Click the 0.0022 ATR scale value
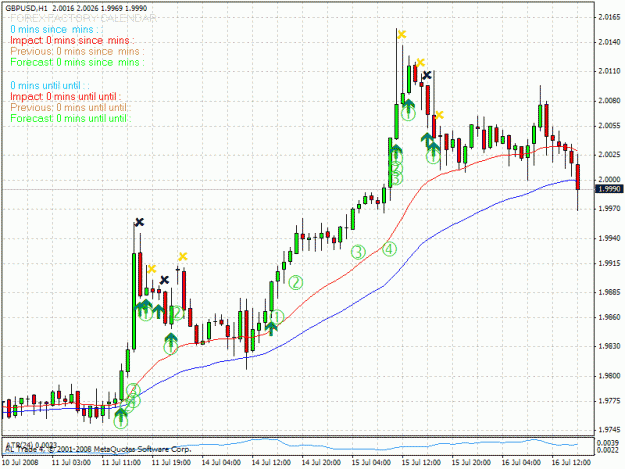This screenshot has width=625, height=469. pos(608,450)
